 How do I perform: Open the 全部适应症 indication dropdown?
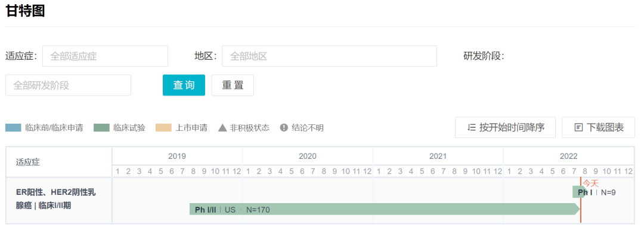105,56
